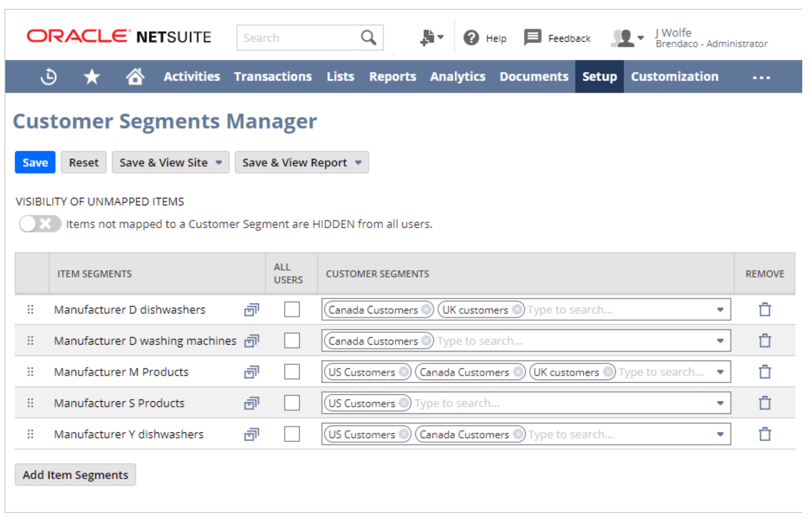
Task: Expand the Save & View Site dropdown
Action: click(219, 163)
